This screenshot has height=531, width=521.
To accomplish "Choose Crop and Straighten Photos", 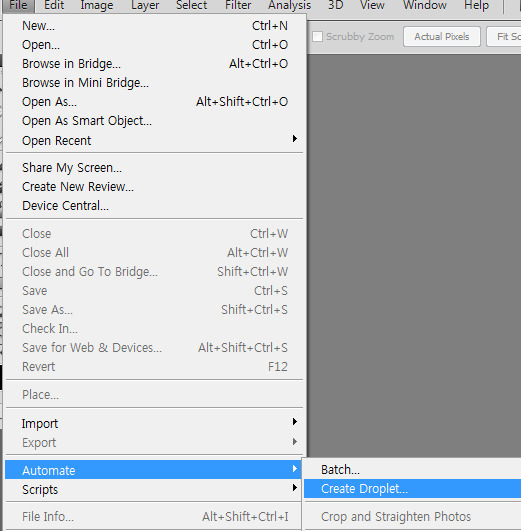I will pos(413,516).
